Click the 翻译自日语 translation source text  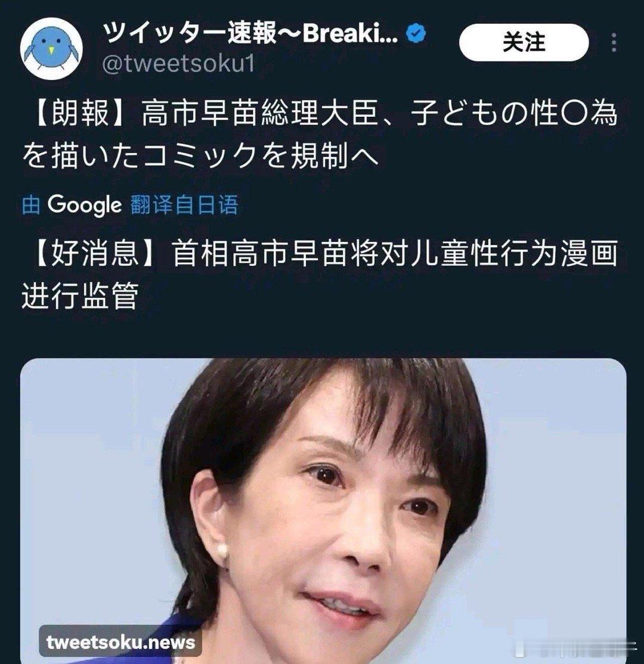[184, 205]
